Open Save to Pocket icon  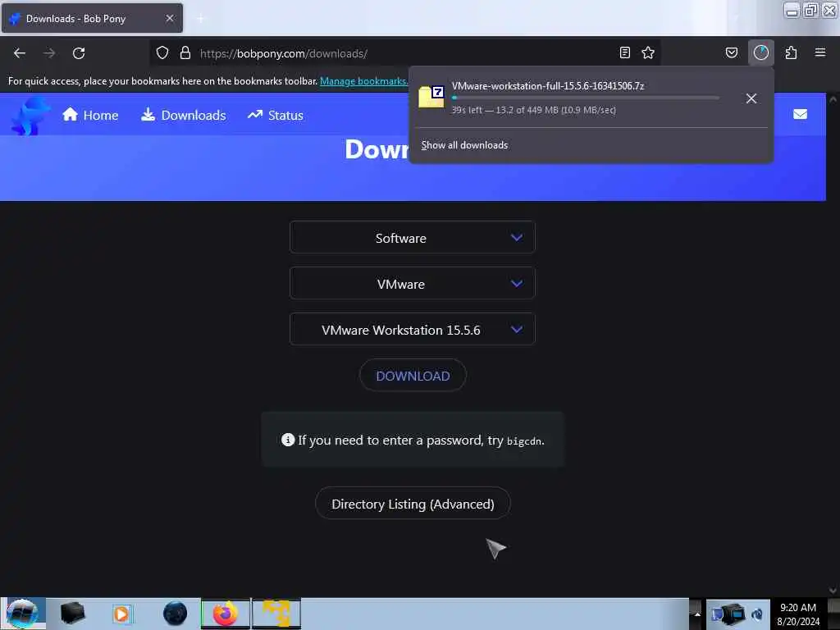click(732, 52)
